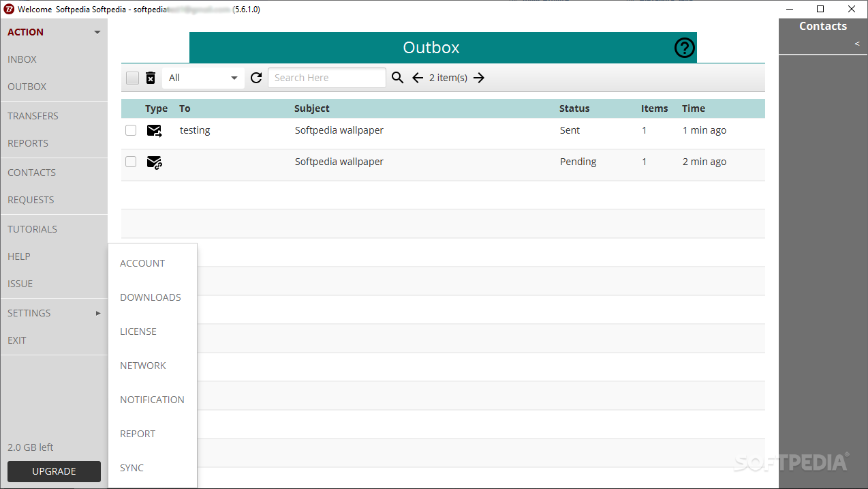Click the Outbox title banner
The height and width of the screenshot is (489, 868).
point(443,48)
